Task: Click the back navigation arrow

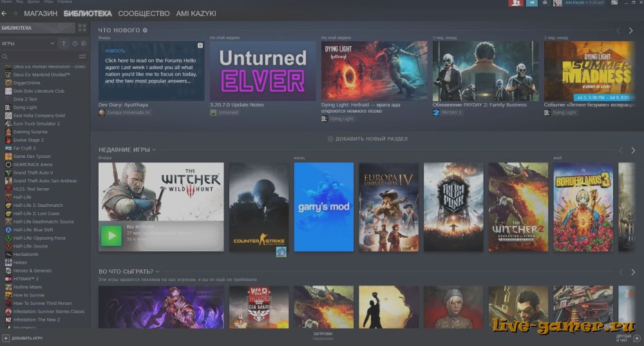Action: pos(5,14)
